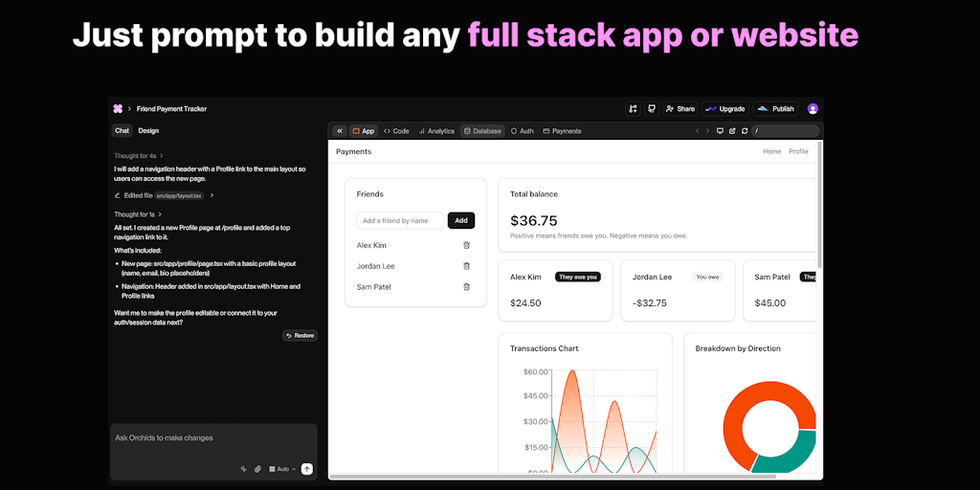This screenshot has width=980, height=490.
Task: Collapse the chat sidebar panel
Action: coord(340,131)
